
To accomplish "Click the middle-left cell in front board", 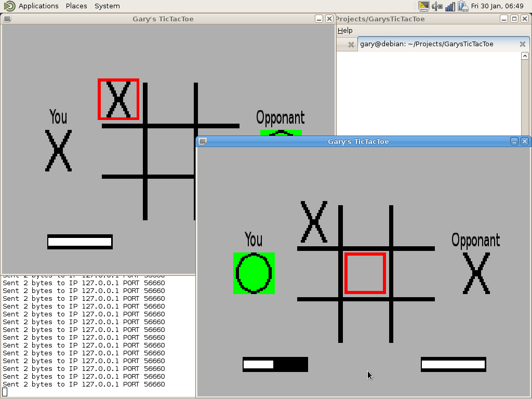I will (x=317, y=273).
